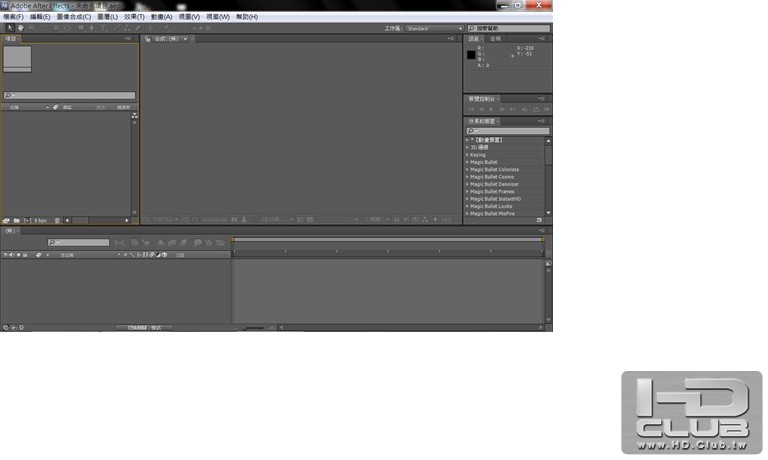Screen dimensions: 768x460
Task: Expand the Keying effects category
Action: click(x=467, y=155)
